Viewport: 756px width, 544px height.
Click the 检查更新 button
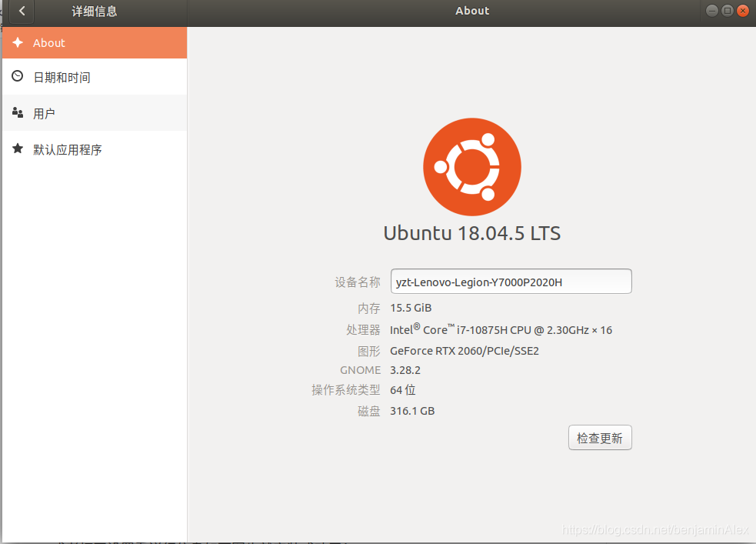point(600,437)
